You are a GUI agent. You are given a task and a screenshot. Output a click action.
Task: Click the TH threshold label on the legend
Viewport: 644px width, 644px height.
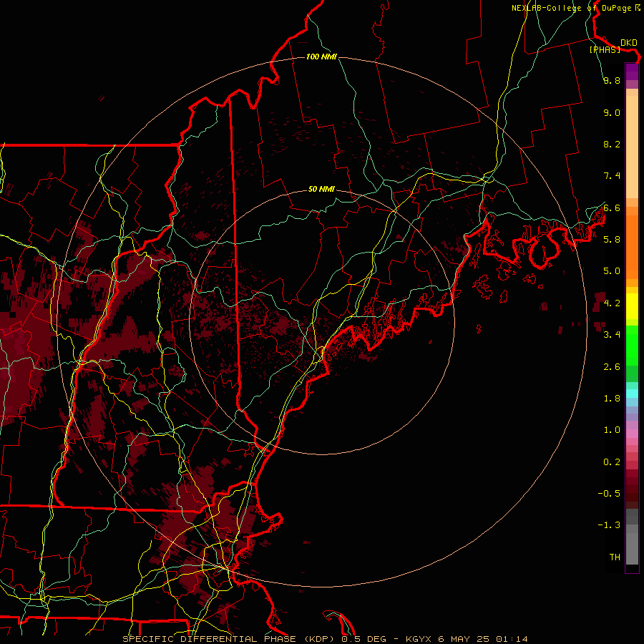pos(615,557)
